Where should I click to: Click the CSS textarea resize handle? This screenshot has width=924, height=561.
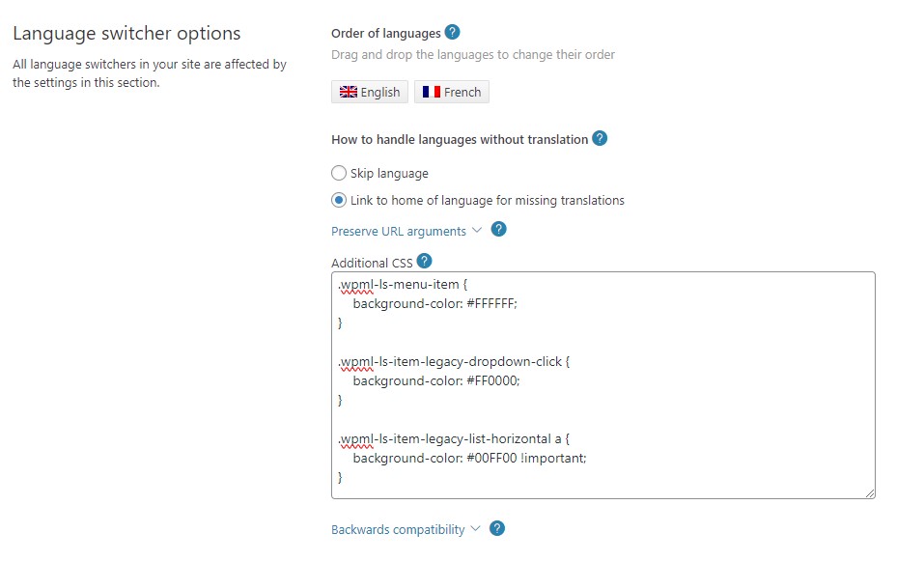tap(869, 492)
